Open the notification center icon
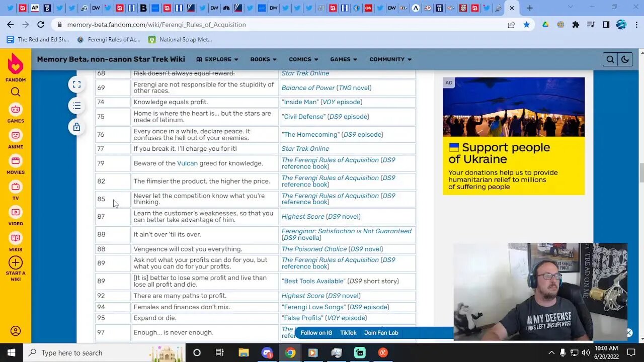Screen dimensions: 644x362 pyautogui.click(x=631, y=352)
